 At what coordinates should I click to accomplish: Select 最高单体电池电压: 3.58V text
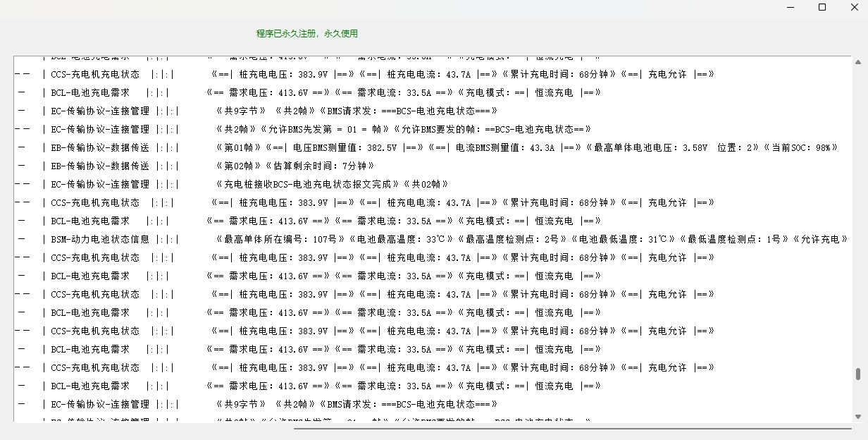[651, 147]
